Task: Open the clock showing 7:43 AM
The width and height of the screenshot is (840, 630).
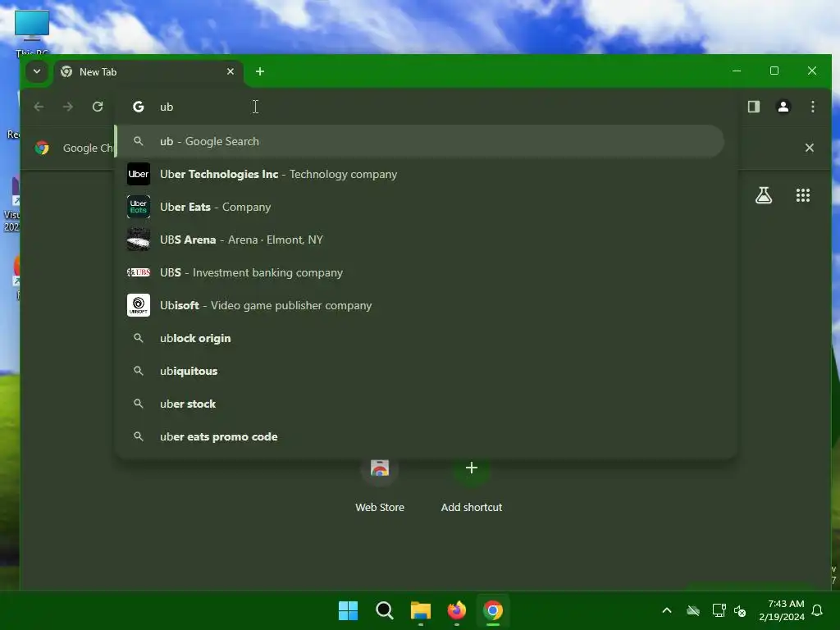Action: (x=782, y=610)
